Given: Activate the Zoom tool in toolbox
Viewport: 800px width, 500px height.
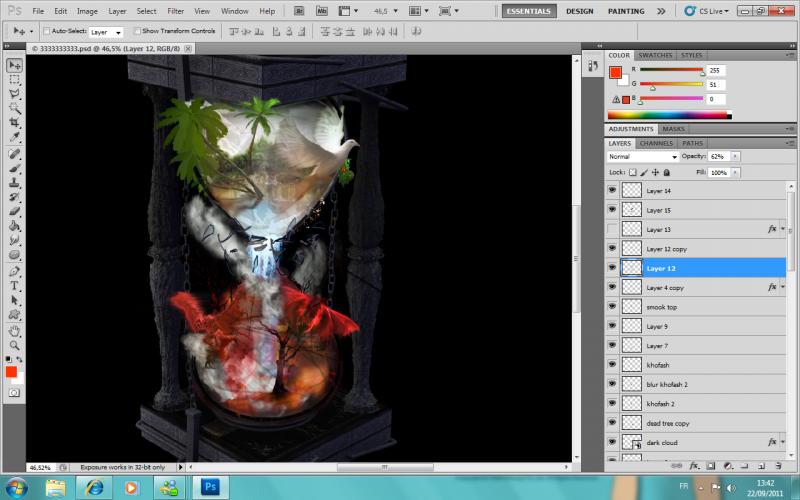Looking at the screenshot, I should click(x=15, y=345).
